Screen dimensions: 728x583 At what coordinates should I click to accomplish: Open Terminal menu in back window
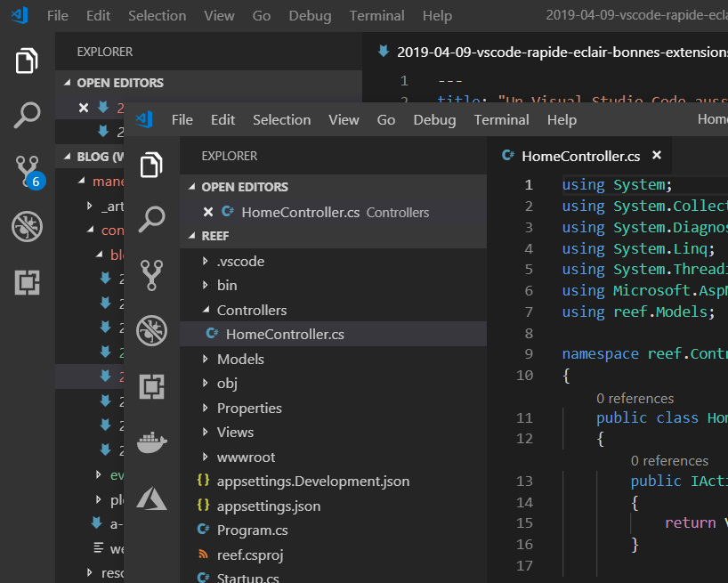377,15
